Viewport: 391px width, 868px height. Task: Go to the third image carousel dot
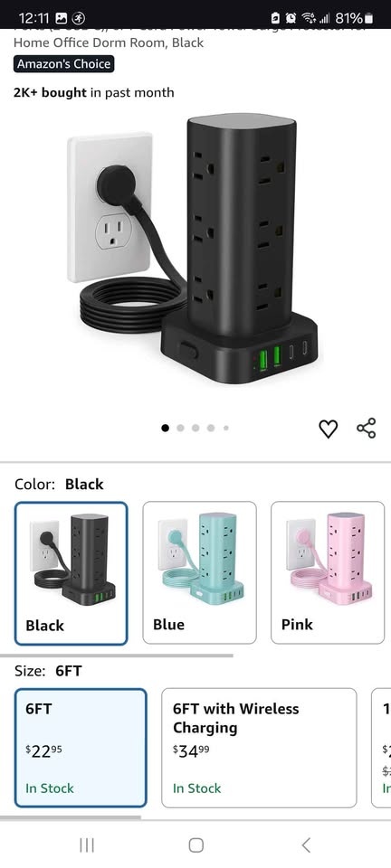195,428
